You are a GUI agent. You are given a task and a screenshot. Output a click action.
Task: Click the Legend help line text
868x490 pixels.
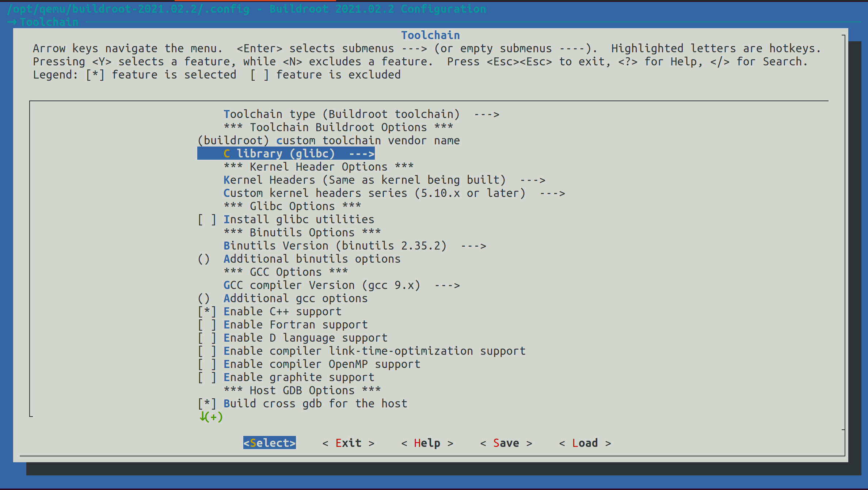217,75
